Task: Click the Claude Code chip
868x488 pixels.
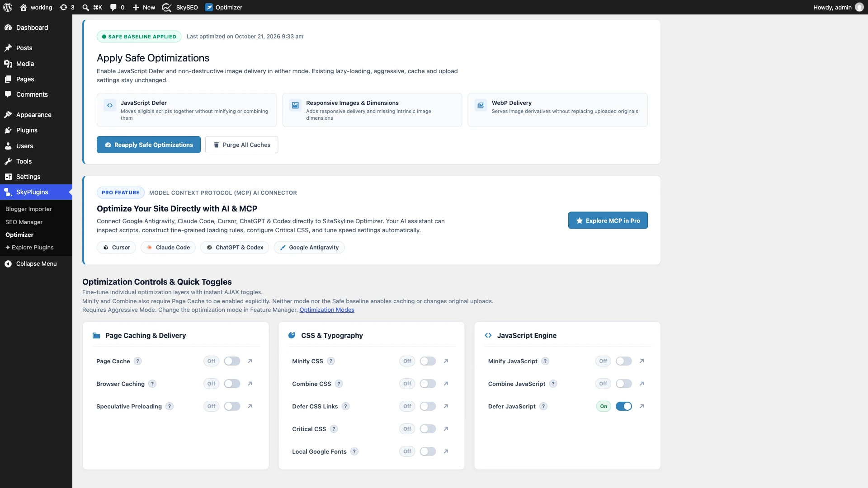Action: pyautogui.click(x=168, y=248)
